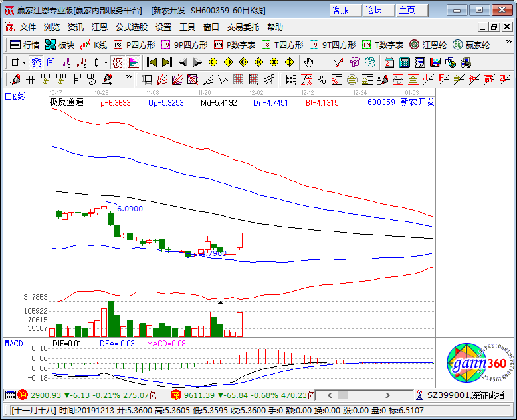This screenshot has width=517, height=420.
Task: Open the 帮助 menu
Action: [275, 27]
